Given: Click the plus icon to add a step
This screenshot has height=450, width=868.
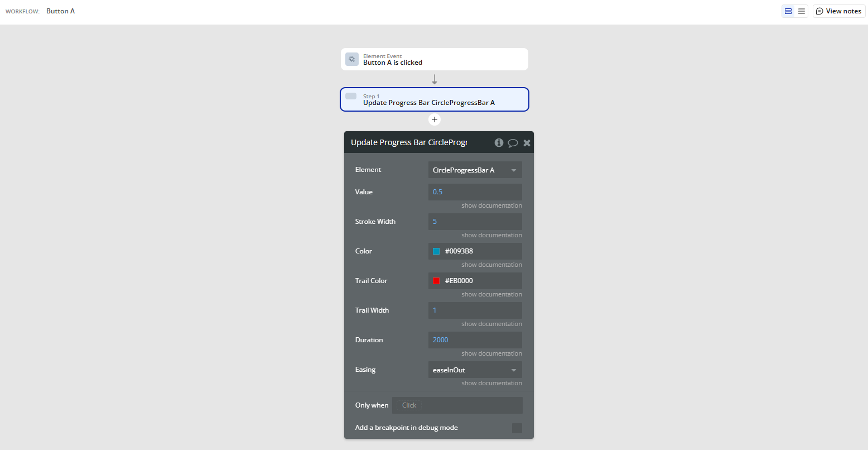Looking at the screenshot, I should [435, 119].
